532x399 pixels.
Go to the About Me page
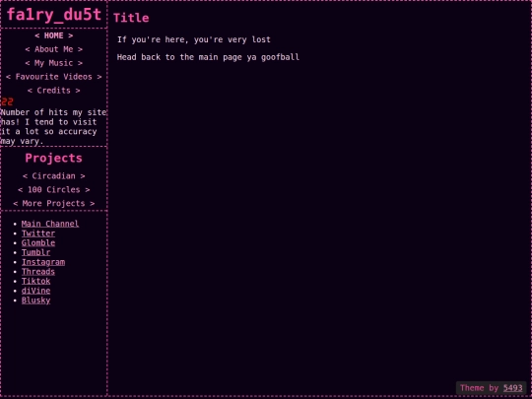pyautogui.click(x=53, y=49)
